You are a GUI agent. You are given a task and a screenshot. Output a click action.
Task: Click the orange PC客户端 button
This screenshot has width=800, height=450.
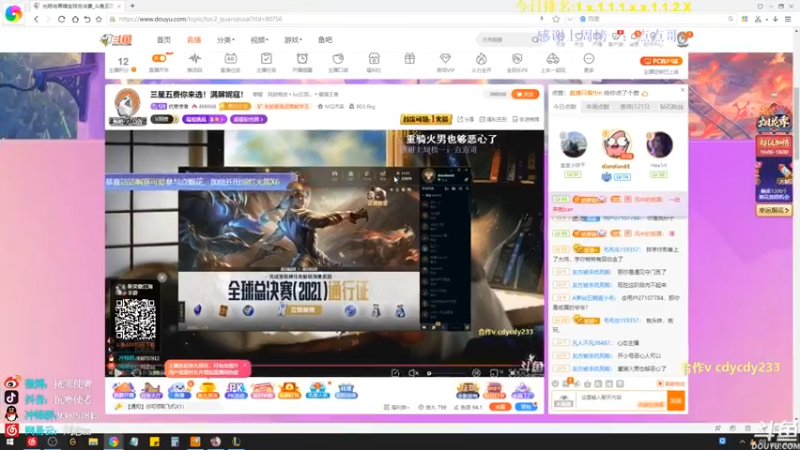pyautogui.click(x=661, y=61)
